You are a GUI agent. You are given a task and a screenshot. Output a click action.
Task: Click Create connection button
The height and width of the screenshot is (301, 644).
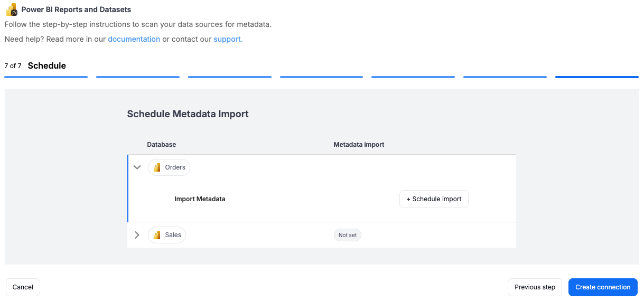(603, 287)
